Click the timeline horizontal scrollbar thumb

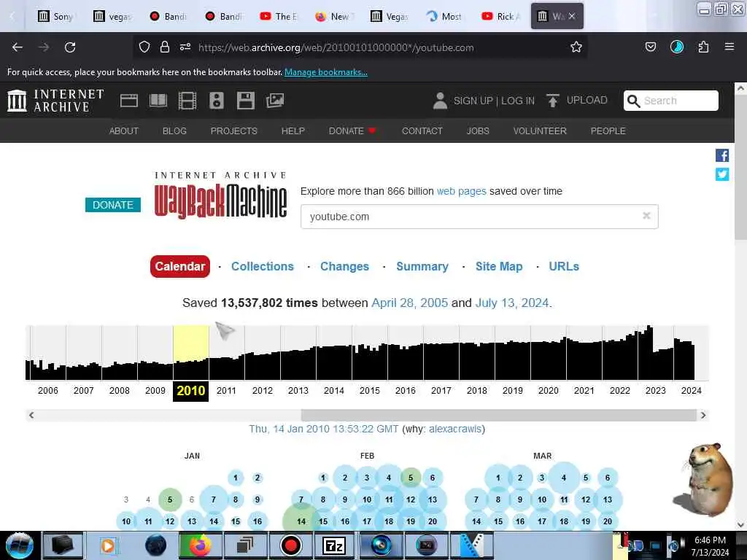(x=499, y=415)
